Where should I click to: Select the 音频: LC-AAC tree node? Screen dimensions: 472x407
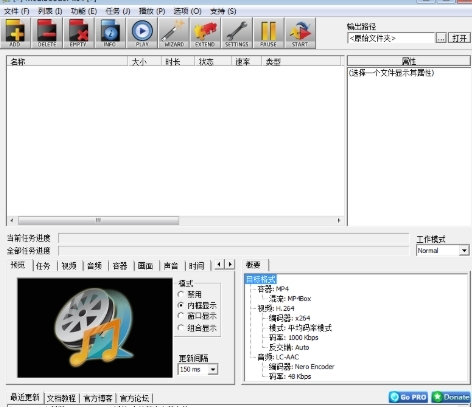278,357
